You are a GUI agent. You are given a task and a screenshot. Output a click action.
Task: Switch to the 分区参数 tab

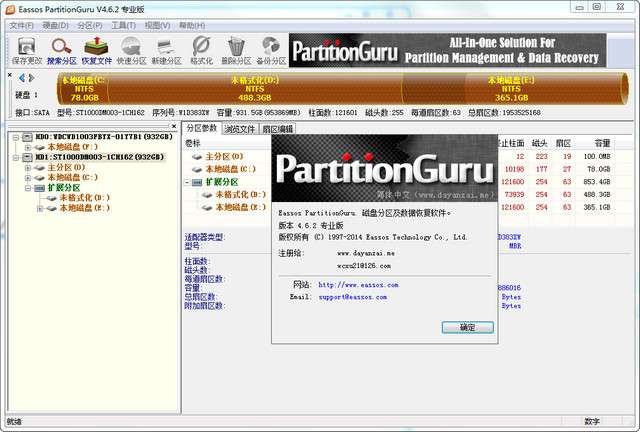tap(202, 128)
